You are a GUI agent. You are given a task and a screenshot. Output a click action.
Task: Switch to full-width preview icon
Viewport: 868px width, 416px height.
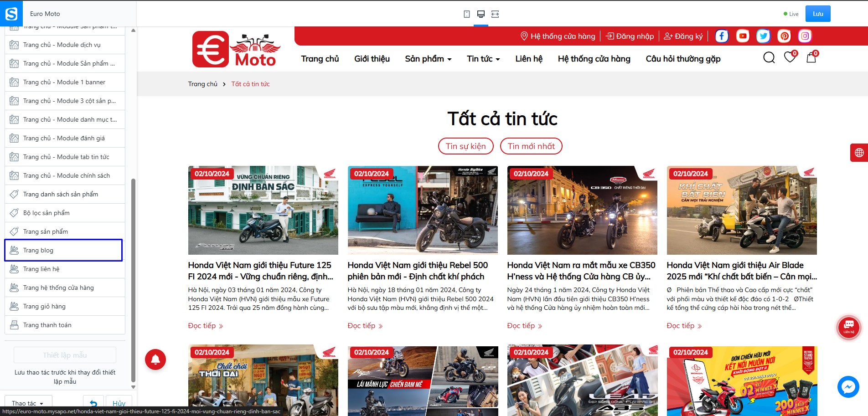tap(495, 14)
